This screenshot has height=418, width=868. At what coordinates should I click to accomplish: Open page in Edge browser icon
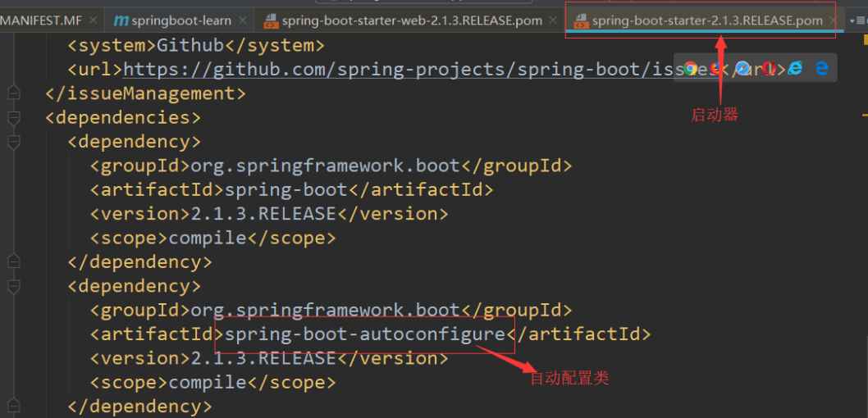pos(822,69)
